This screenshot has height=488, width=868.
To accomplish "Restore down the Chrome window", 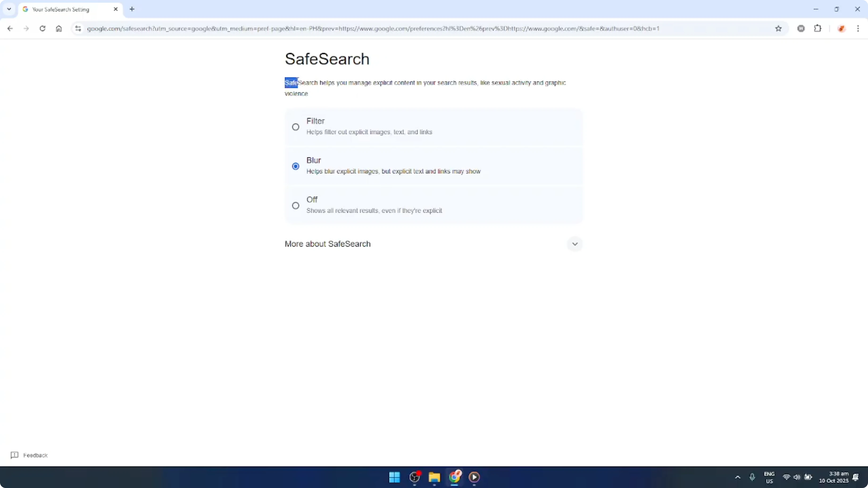I will 837,9.
